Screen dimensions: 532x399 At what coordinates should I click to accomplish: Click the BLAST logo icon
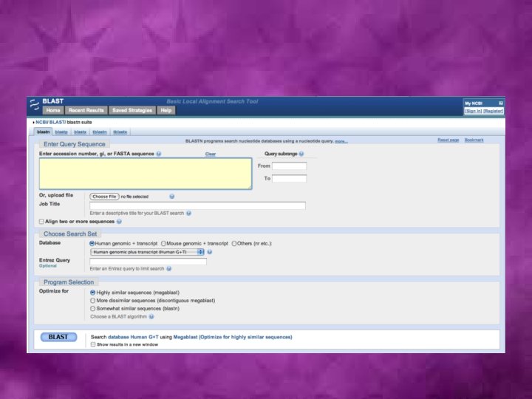(x=34, y=104)
